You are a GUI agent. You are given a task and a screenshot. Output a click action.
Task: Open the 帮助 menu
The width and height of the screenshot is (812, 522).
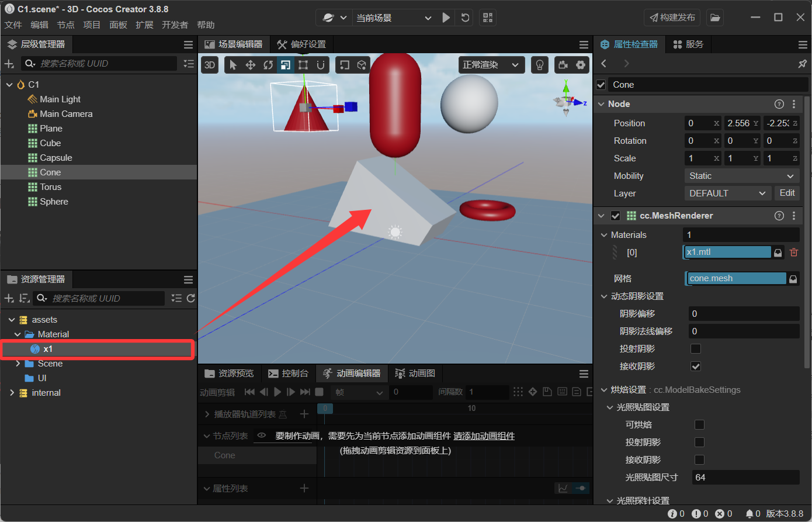coord(206,25)
